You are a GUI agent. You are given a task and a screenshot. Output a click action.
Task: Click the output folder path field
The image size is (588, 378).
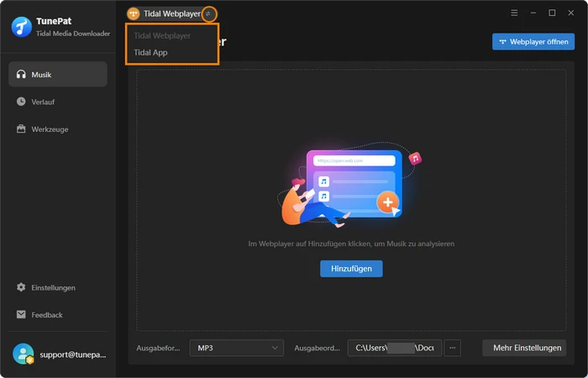pyautogui.click(x=395, y=348)
